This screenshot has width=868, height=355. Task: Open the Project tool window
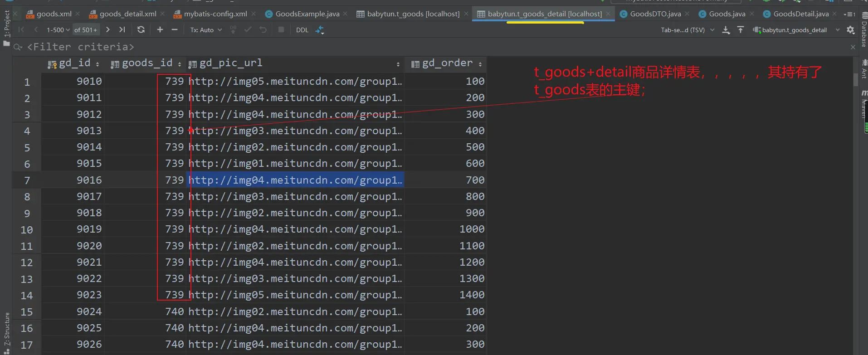click(x=6, y=27)
